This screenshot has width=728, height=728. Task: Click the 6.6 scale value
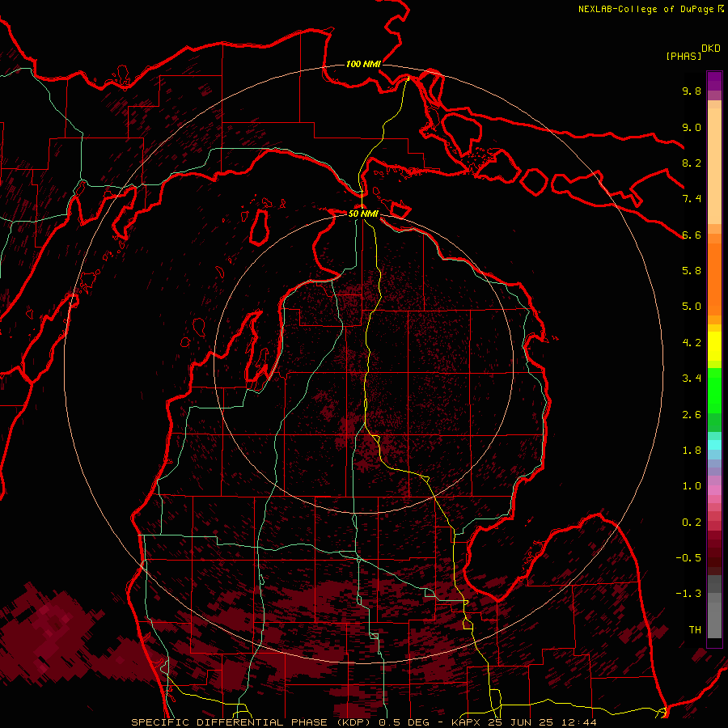692,235
